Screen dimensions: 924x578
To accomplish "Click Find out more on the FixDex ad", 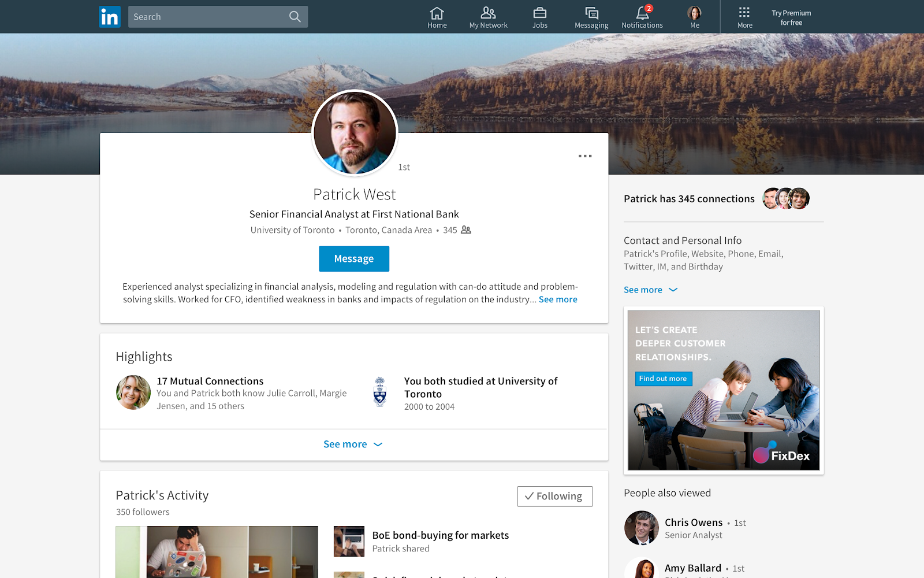I will [663, 379].
